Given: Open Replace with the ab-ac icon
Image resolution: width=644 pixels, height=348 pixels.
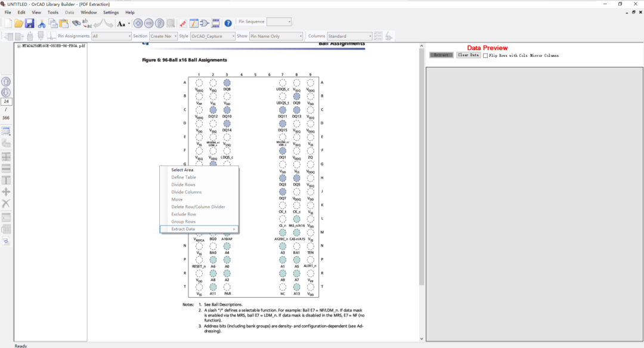Looking at the screenshot, I should point(87,23).
